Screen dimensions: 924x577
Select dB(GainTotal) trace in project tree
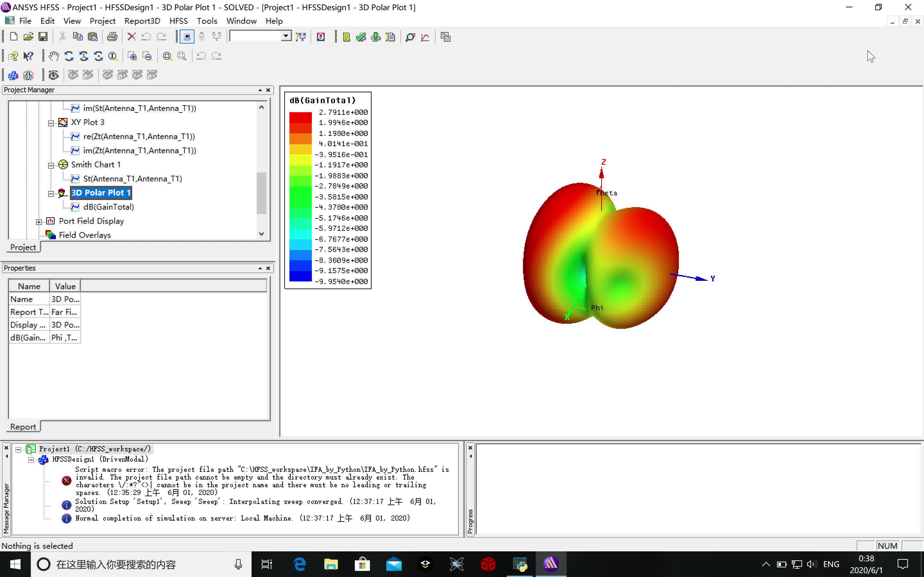coord(108,207)
